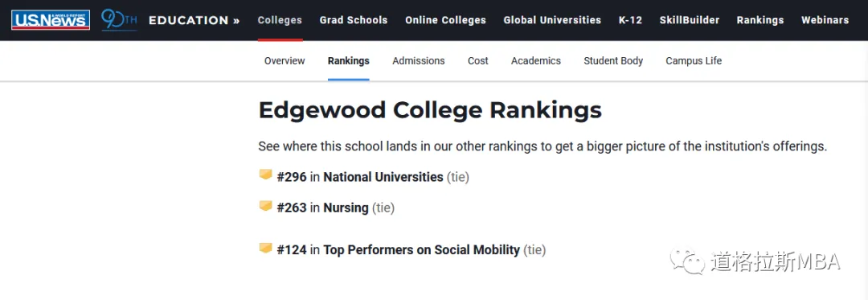Switch to the Overview tab
Image resolution: width=868 pixels, height=300 pixels.
click(285, 61)
